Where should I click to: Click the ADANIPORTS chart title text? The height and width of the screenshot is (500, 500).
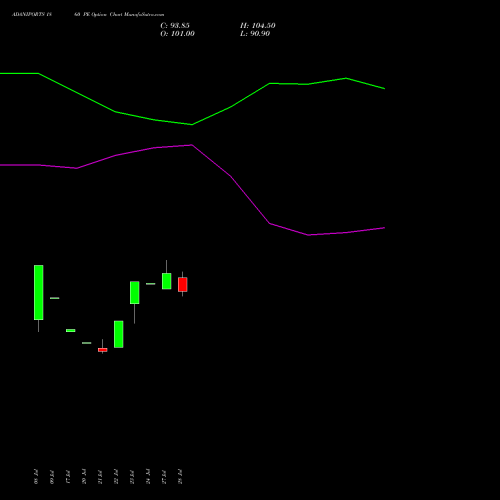click(88, 15)
